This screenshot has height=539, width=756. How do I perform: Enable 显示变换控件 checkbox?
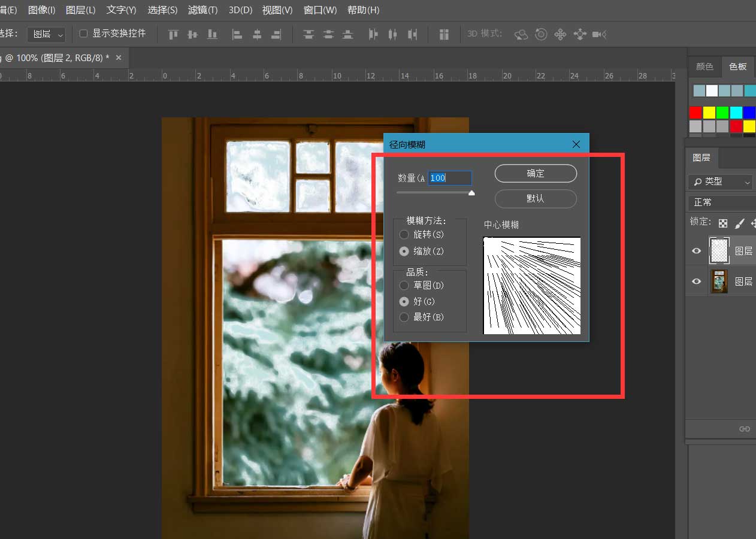[84, 34]
